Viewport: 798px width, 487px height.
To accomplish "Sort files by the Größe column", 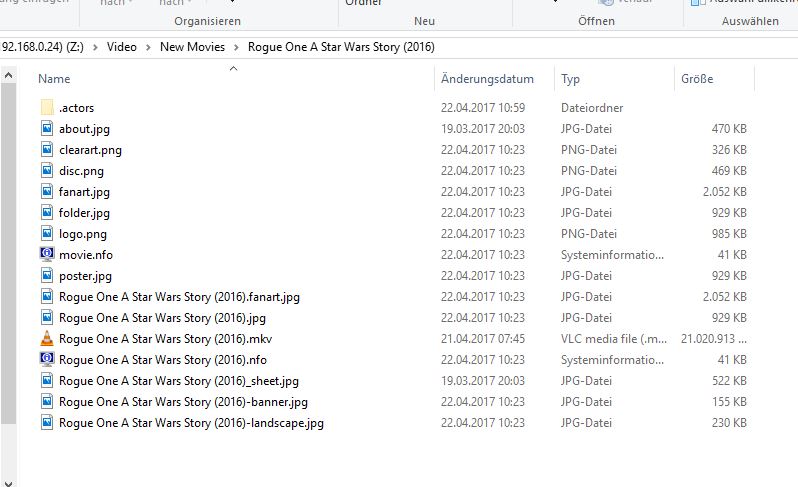I will coord(697,79).
